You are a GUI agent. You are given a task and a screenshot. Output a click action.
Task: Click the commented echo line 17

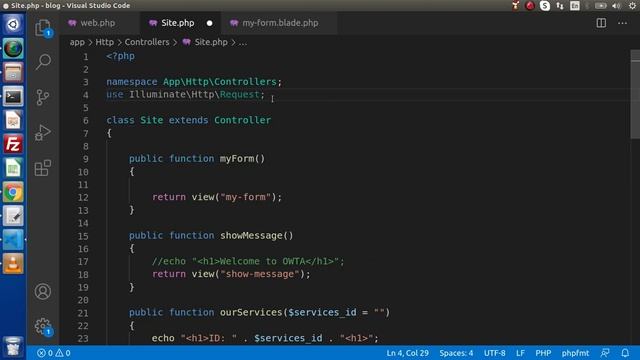248,261
